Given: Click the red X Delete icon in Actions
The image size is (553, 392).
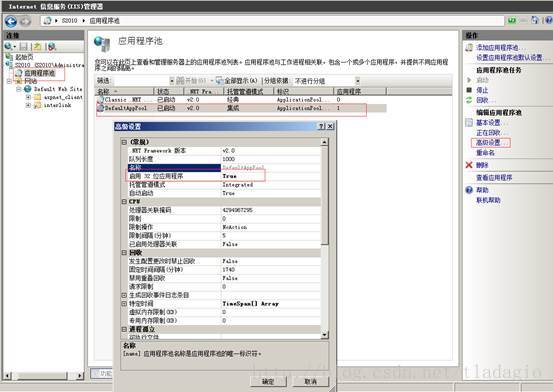Looking at the screenshot, I should [469, 165].
